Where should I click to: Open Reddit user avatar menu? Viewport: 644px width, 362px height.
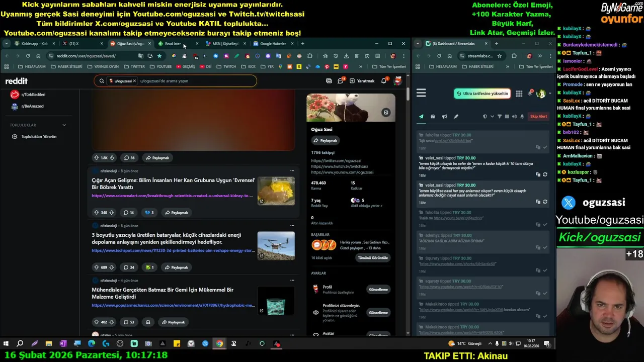tap(397, 80)
